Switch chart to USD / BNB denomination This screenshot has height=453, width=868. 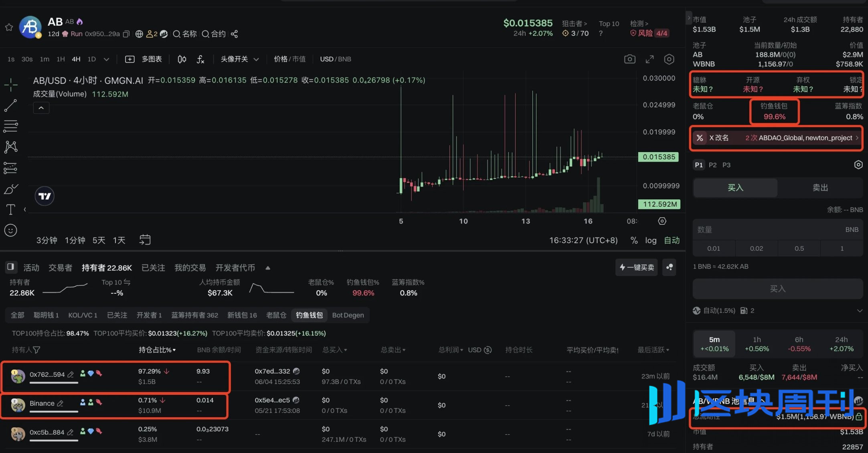(x=336, y=59)
